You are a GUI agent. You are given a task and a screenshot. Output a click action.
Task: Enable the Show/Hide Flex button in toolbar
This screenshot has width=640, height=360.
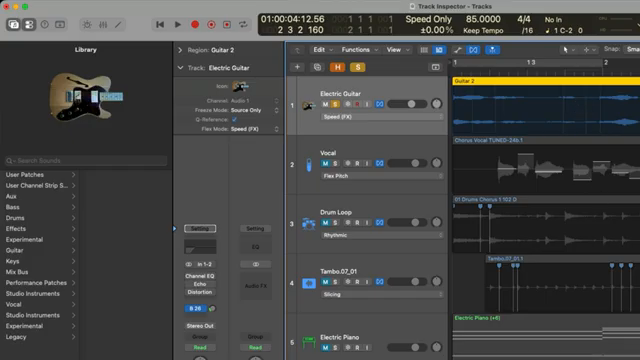click(x=473, y=50)
